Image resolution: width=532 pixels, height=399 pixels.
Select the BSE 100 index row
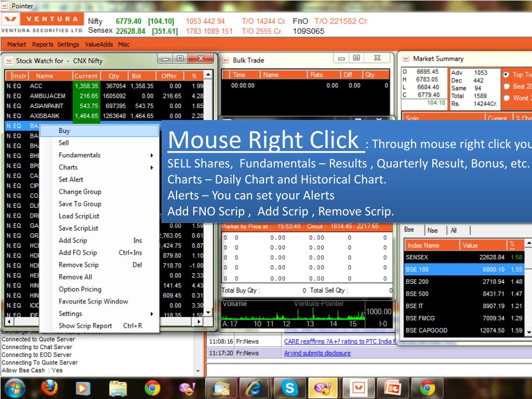click(x=464, y=270)
